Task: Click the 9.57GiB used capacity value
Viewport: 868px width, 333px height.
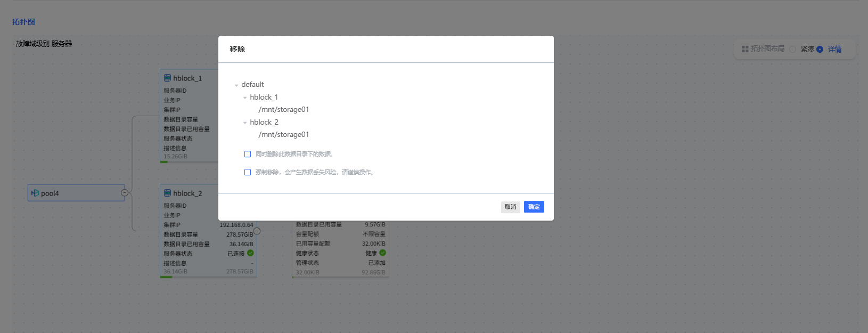Action: pos(375,224)
